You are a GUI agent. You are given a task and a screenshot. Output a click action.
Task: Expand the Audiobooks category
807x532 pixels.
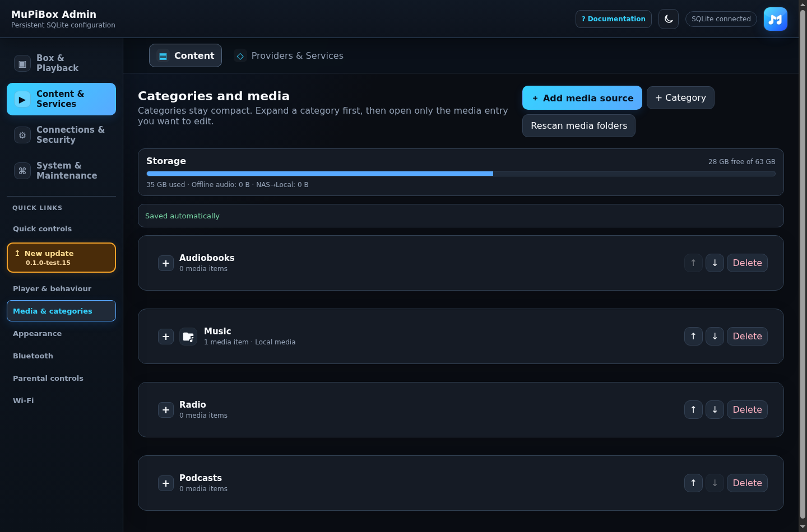click(x=166, y=263)
